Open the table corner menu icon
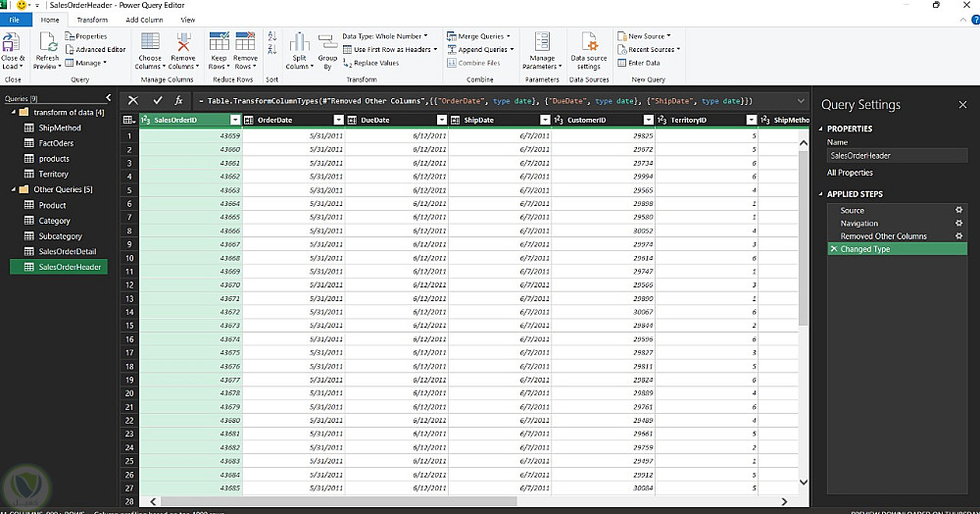The image size is (980, 514). pyautogui.click(x=128, y=120)
